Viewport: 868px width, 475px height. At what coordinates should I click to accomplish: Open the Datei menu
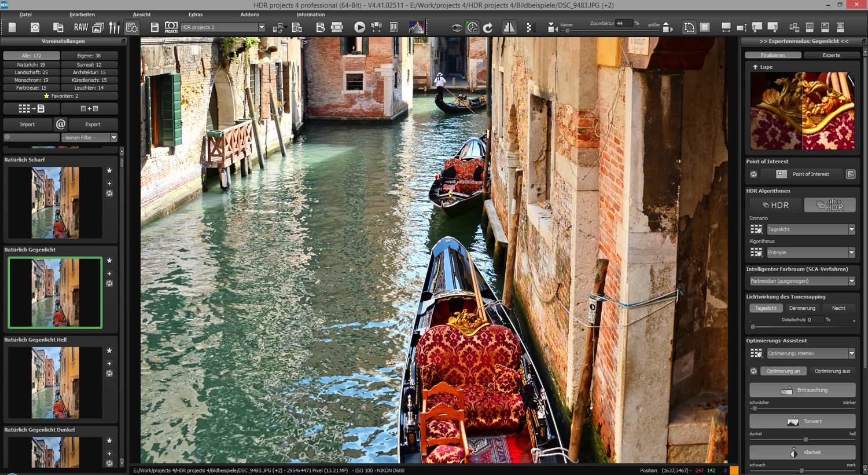(25, 14)
